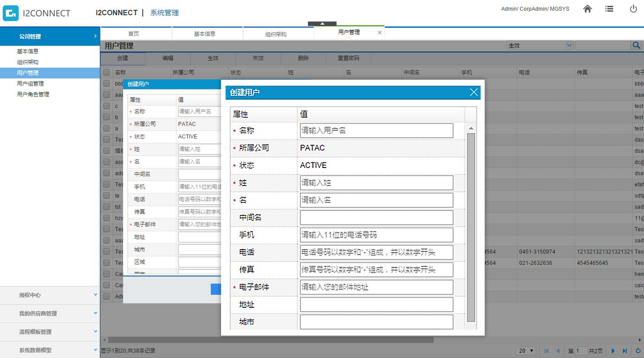Click the dialog vertical scrollbar thumb
Screen dimensions: 644x358
pyautogui.click(x=471, y=227)
